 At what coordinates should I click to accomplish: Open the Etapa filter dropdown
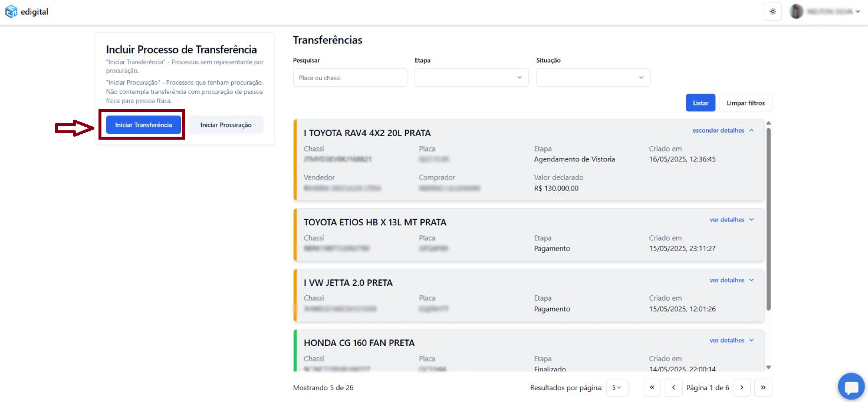pos(471,78)
